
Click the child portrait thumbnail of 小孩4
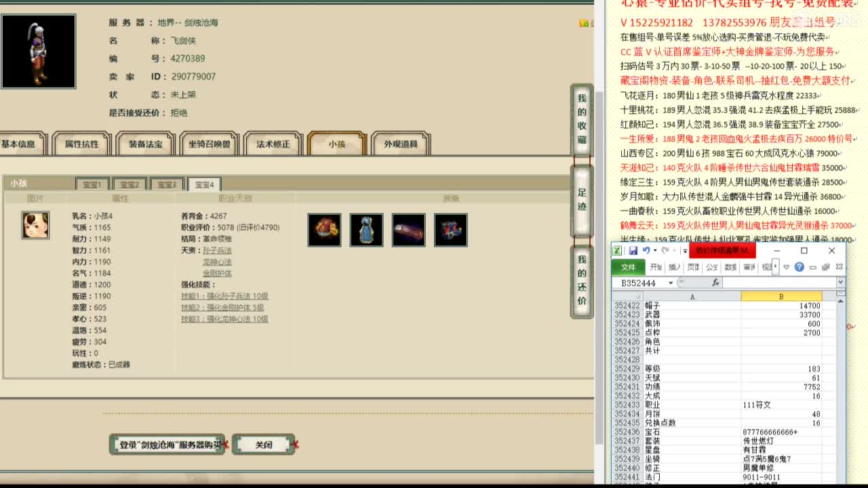[35, 225]
